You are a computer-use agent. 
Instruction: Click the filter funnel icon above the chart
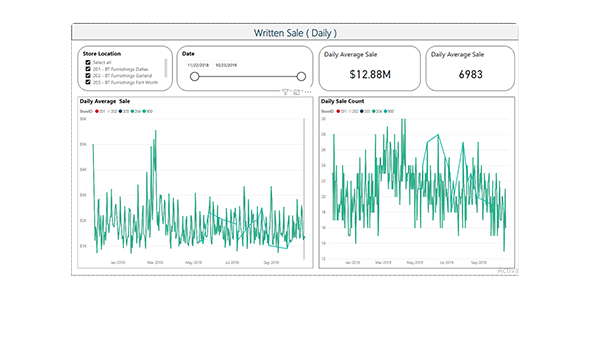[x=285, y=92]
